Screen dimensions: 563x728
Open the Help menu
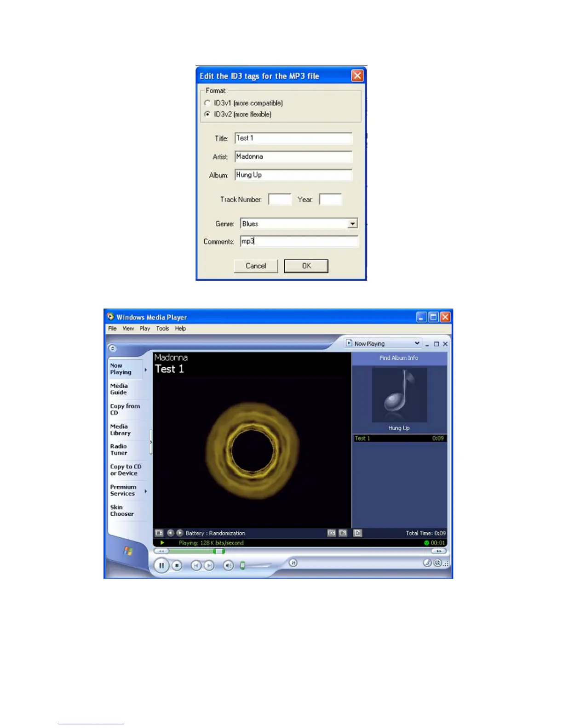pos(180,329)
